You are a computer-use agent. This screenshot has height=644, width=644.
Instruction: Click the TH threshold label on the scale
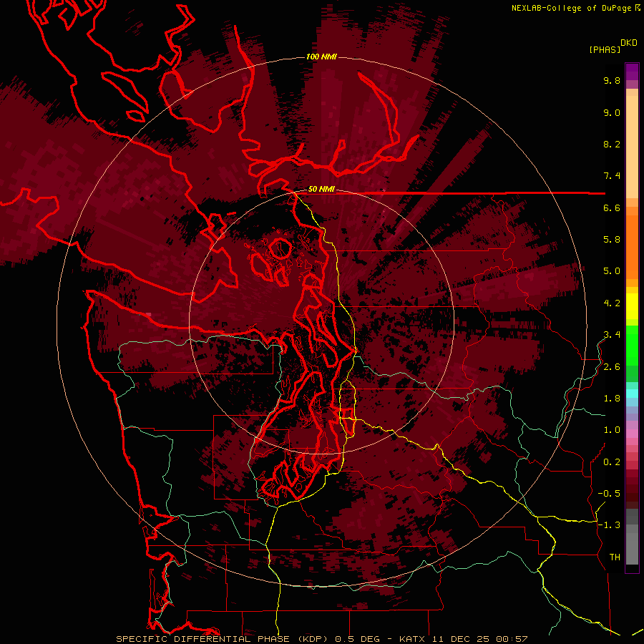point(615,557)
